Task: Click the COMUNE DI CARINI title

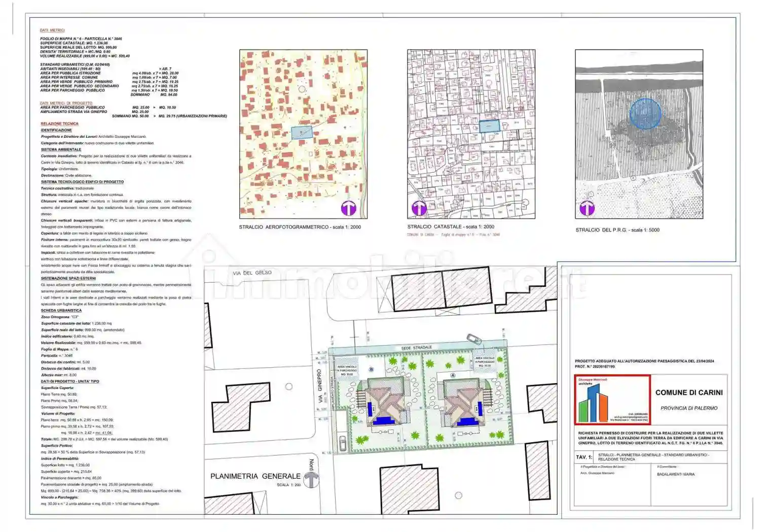Action: click(689, 393)
